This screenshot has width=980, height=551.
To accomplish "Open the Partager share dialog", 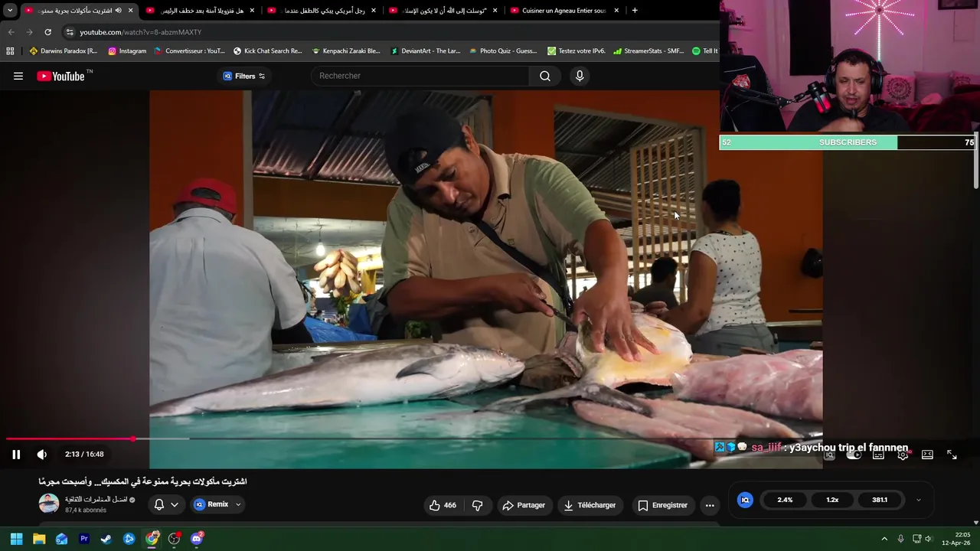I will (x=524, y=505).
